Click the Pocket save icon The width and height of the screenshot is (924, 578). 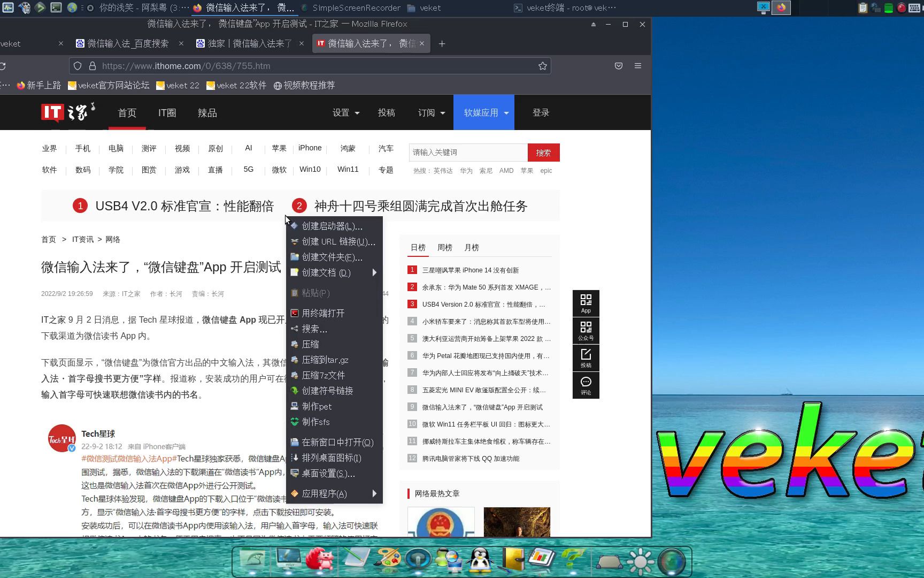point(618,66)
